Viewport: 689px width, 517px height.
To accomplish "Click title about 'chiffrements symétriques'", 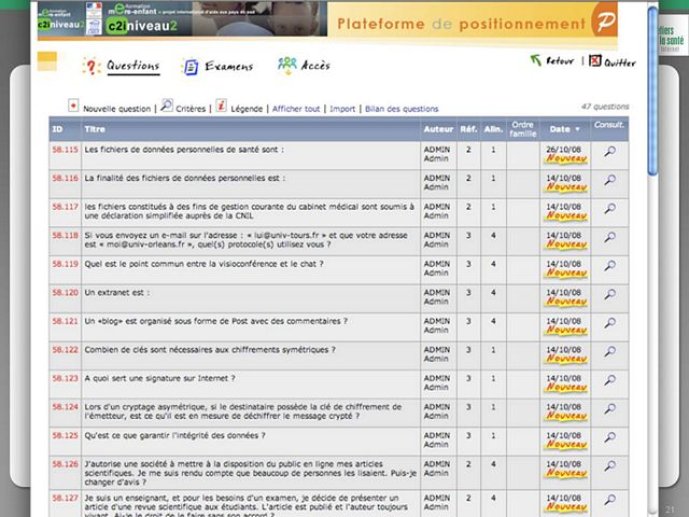I will point(210,350).
